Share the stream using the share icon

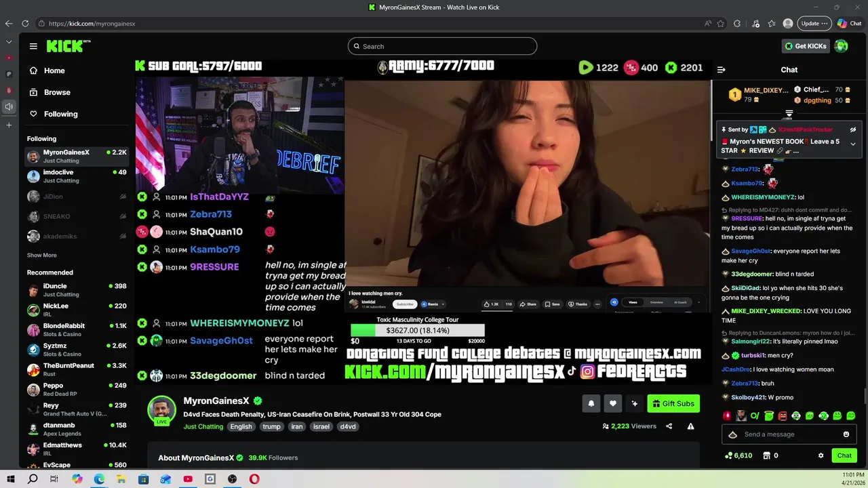(669, 426)
